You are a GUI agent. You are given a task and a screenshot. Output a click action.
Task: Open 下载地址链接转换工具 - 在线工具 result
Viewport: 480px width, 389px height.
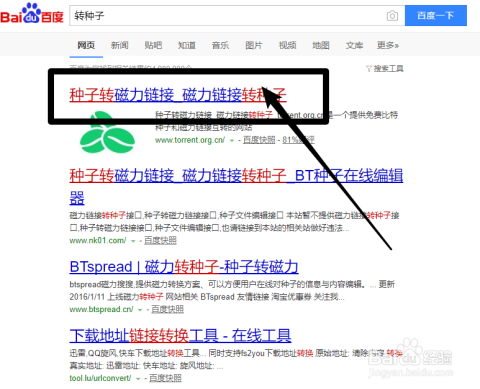pyautogui.click(x=180, y=336)
